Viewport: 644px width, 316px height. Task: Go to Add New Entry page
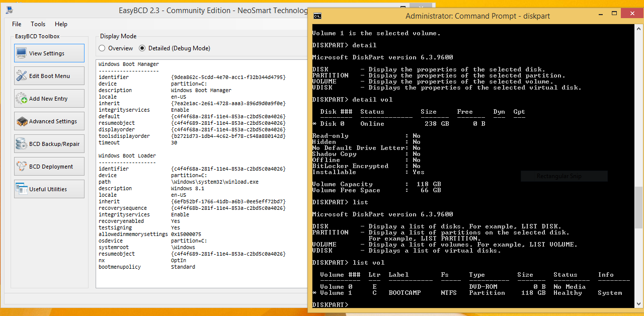tap(49, 98)
